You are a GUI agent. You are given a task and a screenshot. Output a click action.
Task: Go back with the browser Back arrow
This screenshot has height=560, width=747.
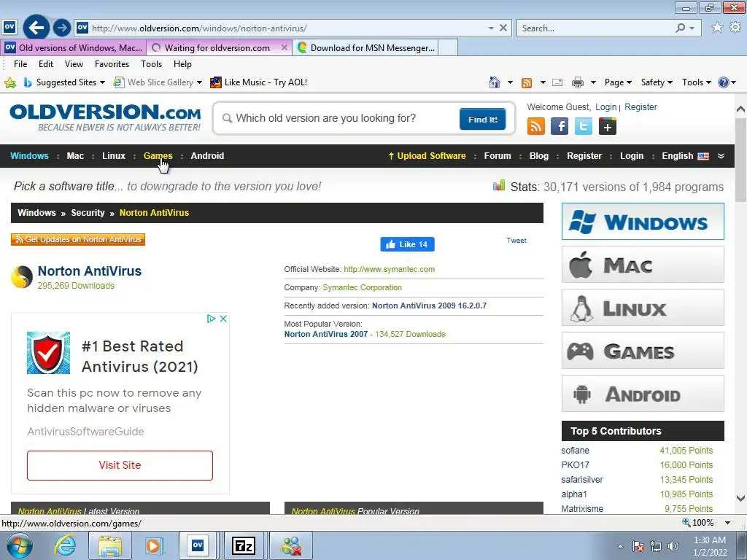pyautogui.click(x=36, y=28)
